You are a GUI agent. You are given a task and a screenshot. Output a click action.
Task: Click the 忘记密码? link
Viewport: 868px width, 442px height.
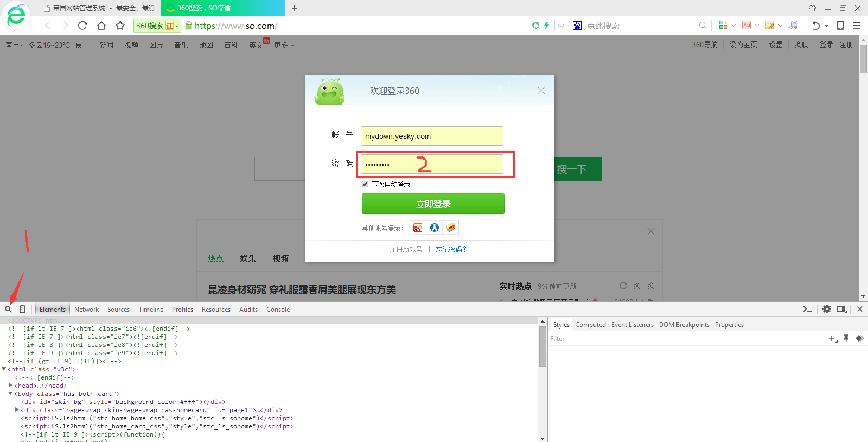pos(451,249)
